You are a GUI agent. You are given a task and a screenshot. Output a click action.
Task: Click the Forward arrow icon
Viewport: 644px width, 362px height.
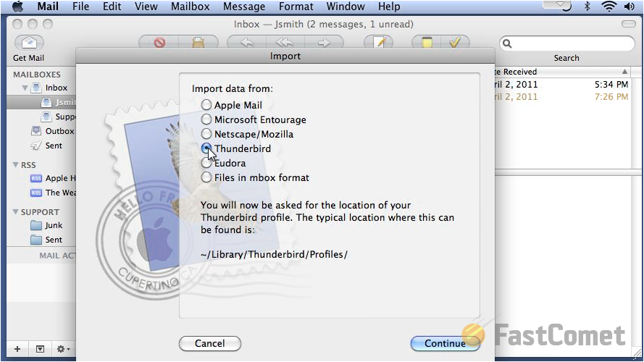[x=324, y=42]
